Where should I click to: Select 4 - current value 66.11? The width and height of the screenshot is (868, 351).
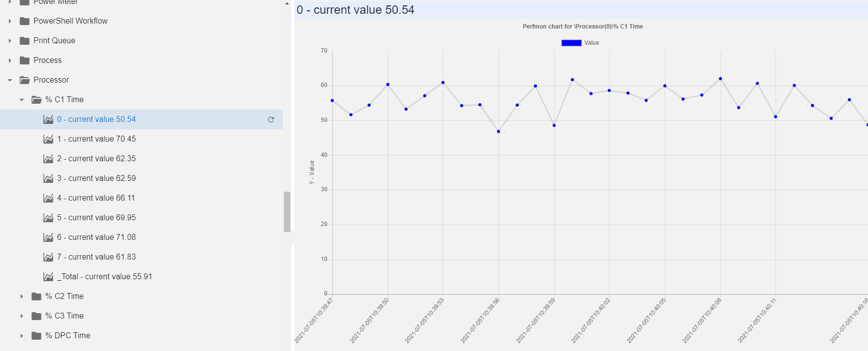(96, 198)
